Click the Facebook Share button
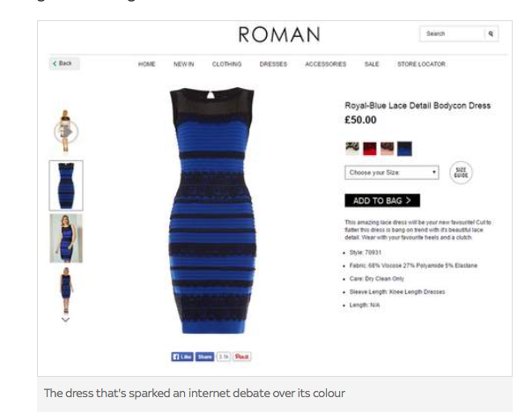The height and width of the screenshot is (420, 525). click(x=204, y=357)
